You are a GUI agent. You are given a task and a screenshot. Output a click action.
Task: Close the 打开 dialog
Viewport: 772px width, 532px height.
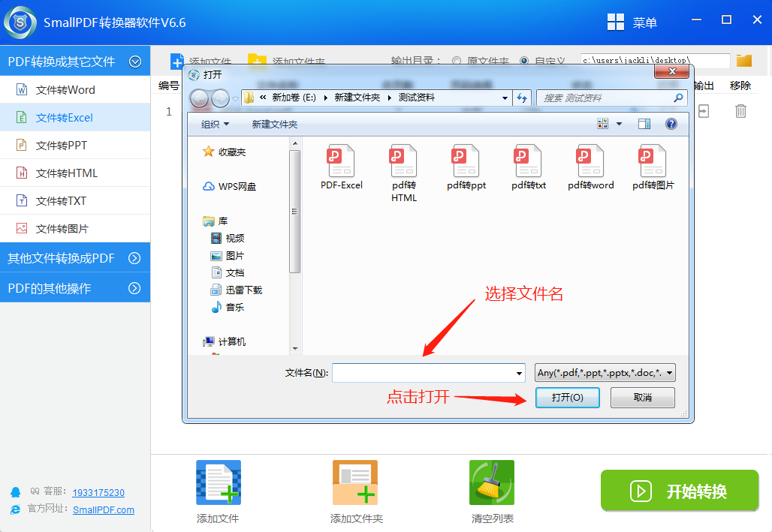pyautogui.click(x=672, y=71)
